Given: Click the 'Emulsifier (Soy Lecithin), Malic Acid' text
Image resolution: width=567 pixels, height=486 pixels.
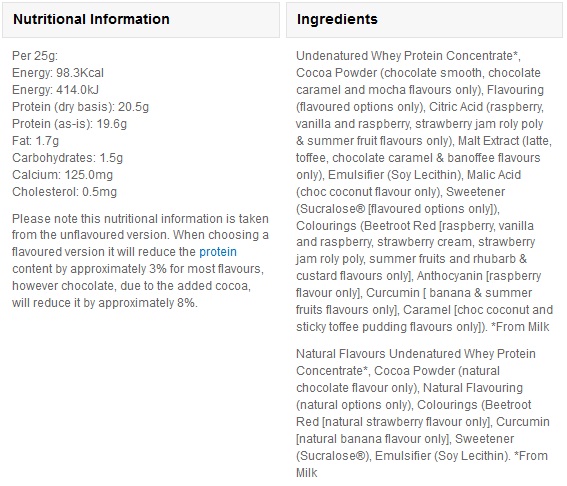Looking at the screenshot, I should pyautogui.click(x=424, y=175).
